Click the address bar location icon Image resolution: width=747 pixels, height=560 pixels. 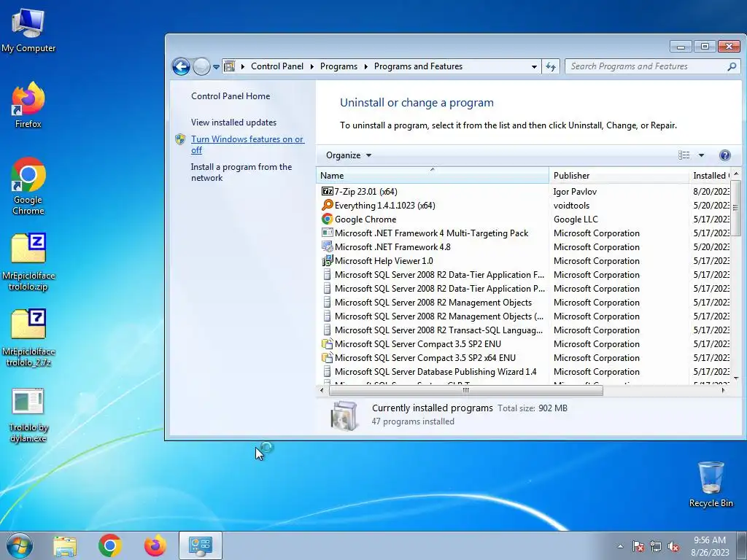pos(230,66)
